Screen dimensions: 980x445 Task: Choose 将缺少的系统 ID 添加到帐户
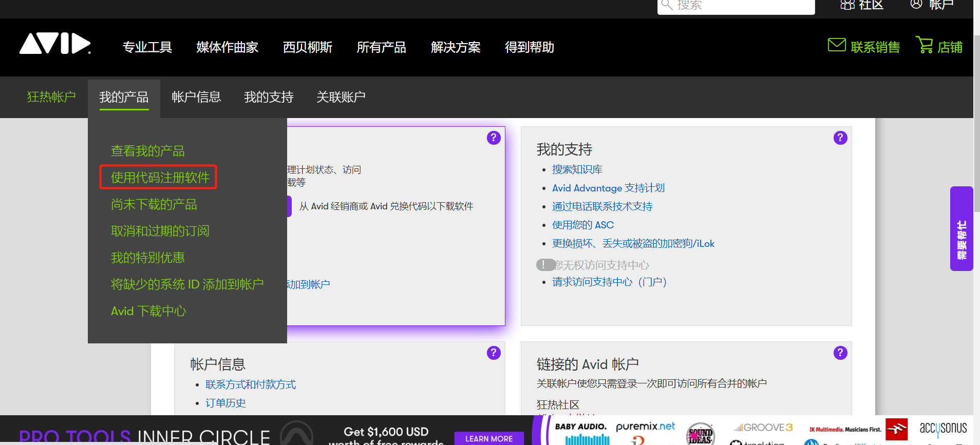[x=187, y=284]
